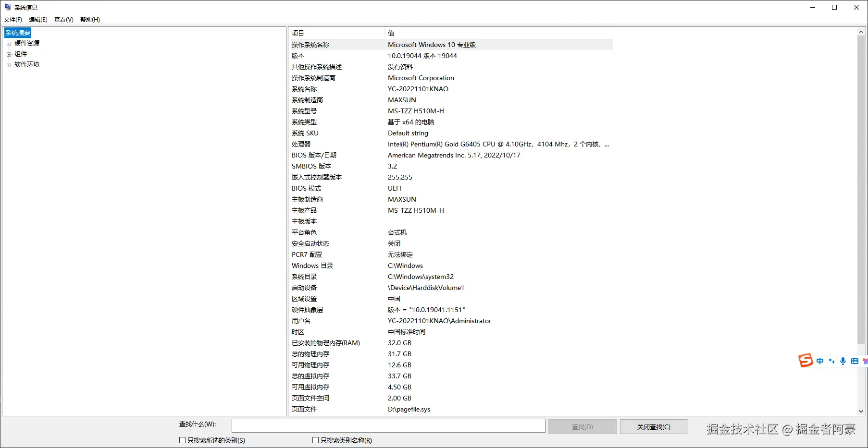Screen dimensions: 868x448
Task: Select 系统摘要 in the tree
Action: pyautogui.click(x=18, y=33)
